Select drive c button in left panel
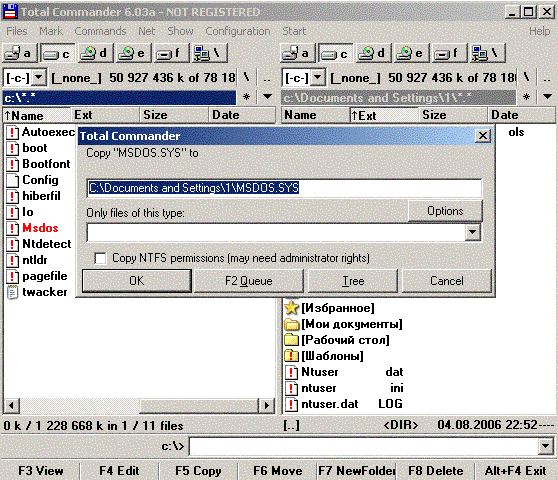The image size is (558, 480). click(x=57, y=53)
